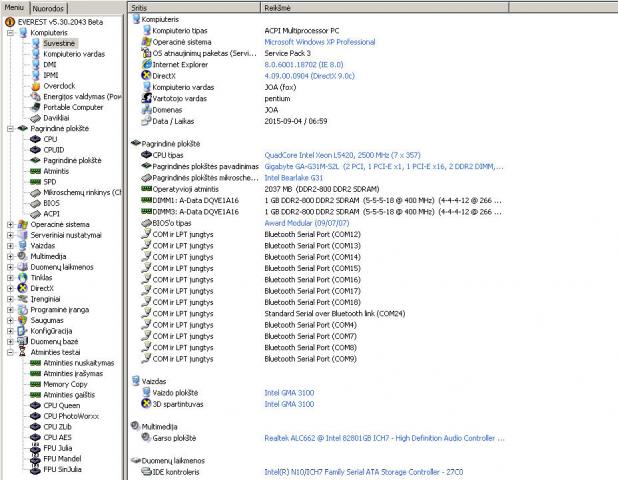Click the Saugumas shield icon
The image size is (618, 480).
[22, 319]
